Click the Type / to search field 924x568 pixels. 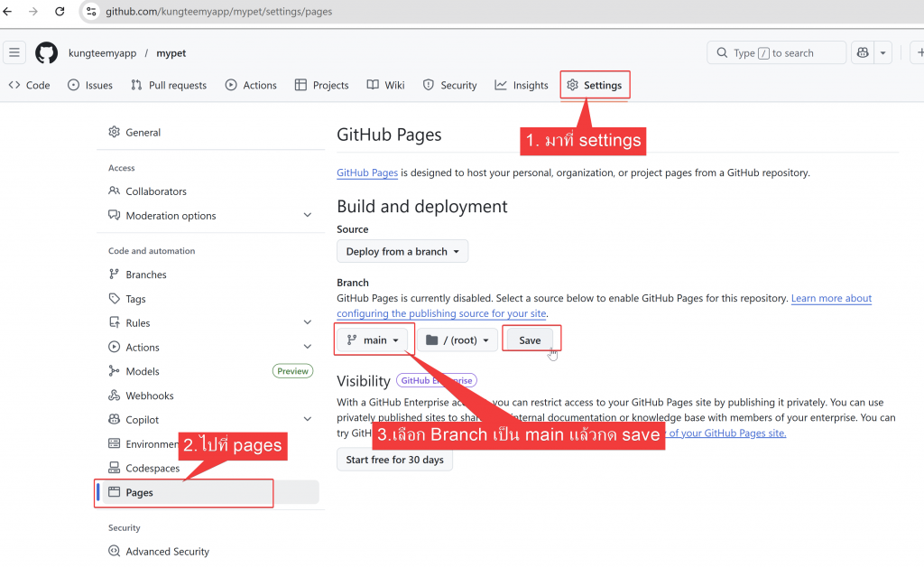coord(776,53)
